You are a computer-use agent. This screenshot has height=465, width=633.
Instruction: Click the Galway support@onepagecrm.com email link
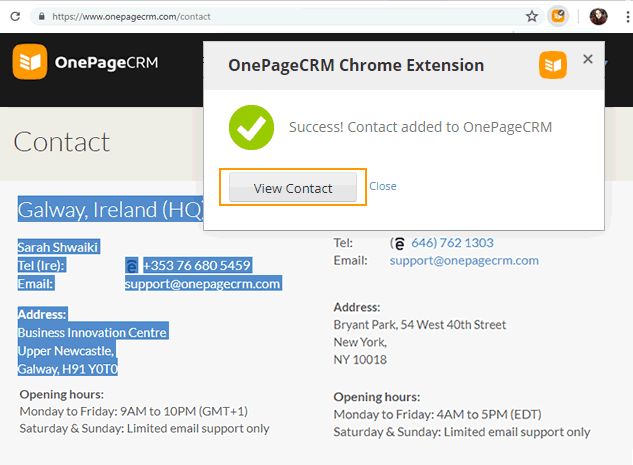pos(203,284)
